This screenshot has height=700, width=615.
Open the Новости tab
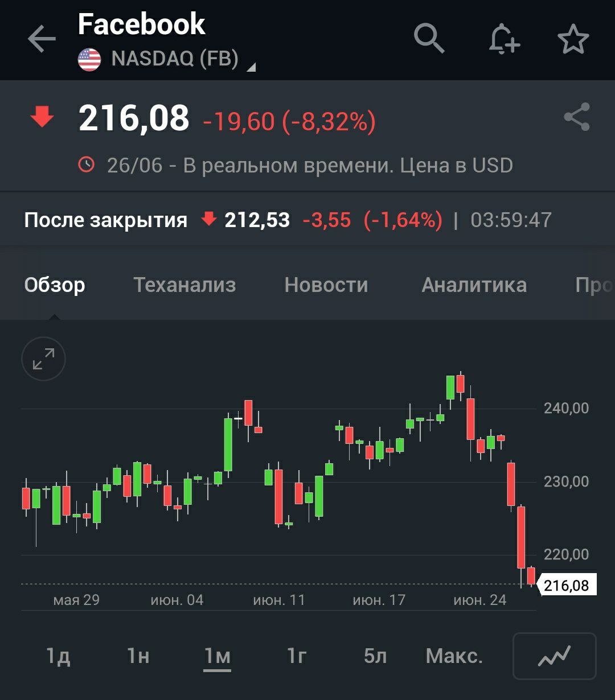pyautogui.click(x=326, y=285)
